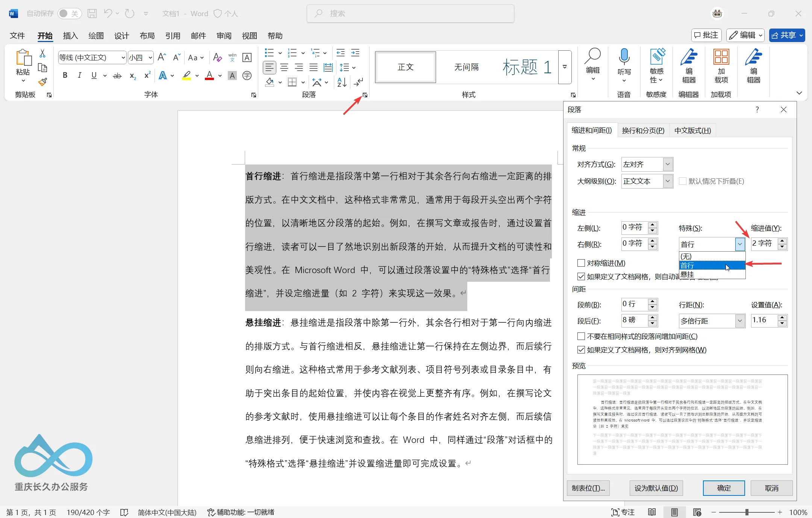
Task: Click 设为默认值 button
Action: pyautogui.click(x=656, y=488)
